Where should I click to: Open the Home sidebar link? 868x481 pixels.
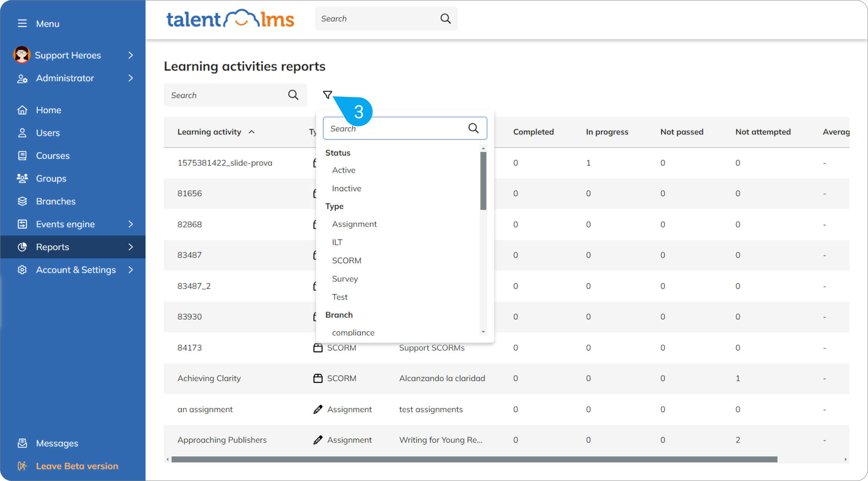pos(49,110)
